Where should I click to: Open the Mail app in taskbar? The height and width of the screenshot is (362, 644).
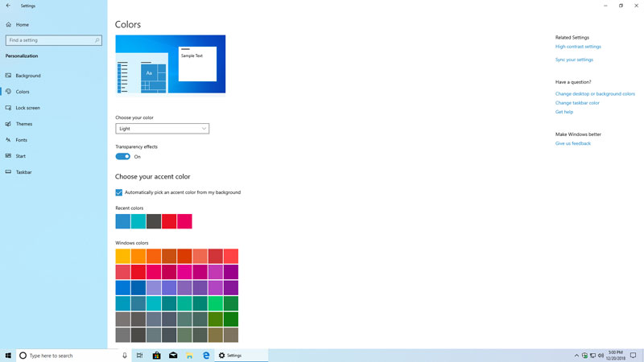tap(173, 356)
